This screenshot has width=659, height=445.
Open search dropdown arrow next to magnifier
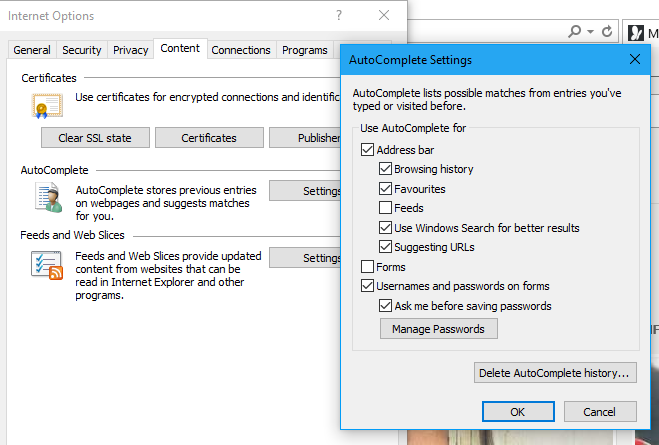click(x=590, y=32)
